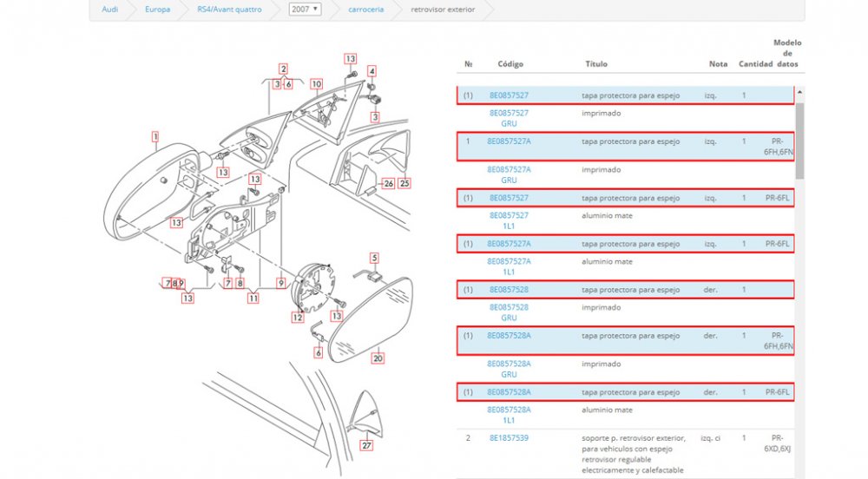Click the parts list scrollbar up arrow
The width and height of the screenshot is (868, 479).
click(799, 92)
